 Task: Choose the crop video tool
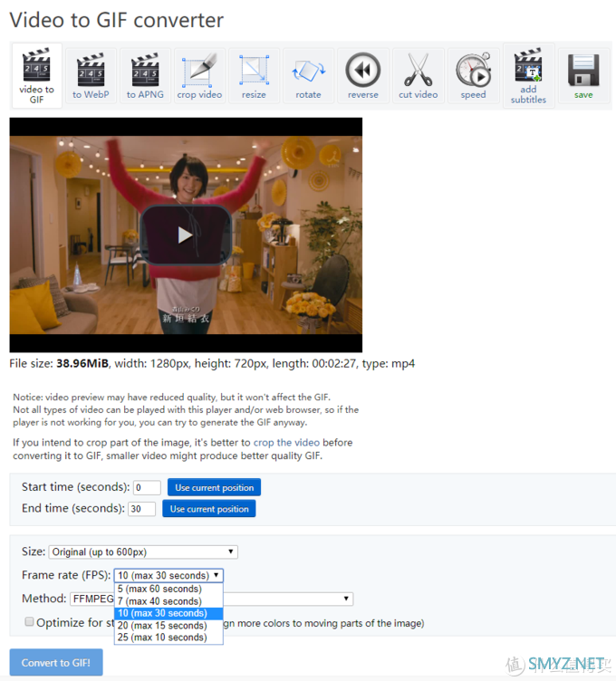click(199, 75)
